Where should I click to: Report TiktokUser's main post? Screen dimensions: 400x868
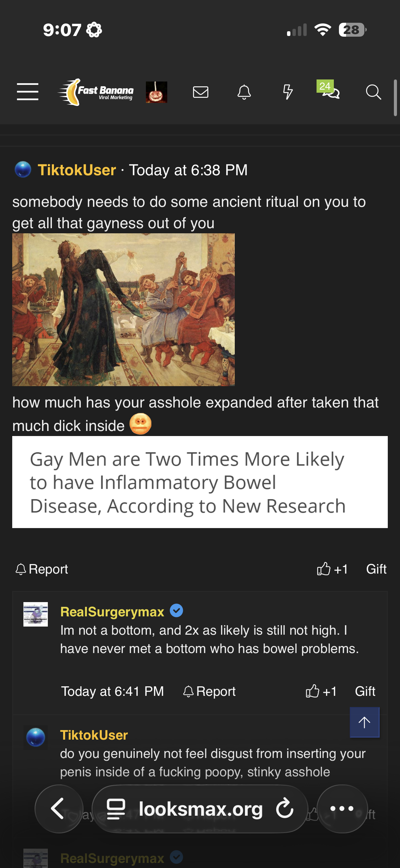point(42,569)
